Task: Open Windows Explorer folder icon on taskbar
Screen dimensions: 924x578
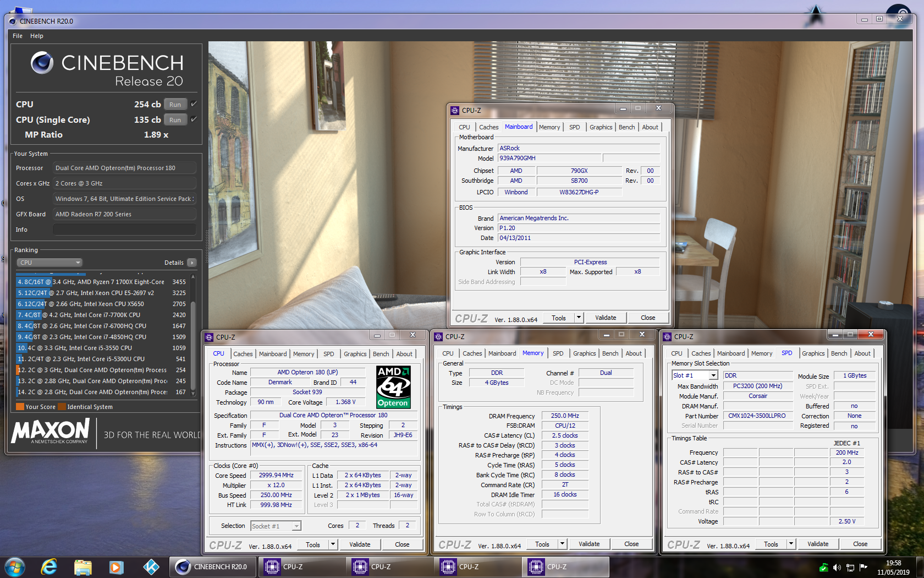Action: tap(83, 566)
